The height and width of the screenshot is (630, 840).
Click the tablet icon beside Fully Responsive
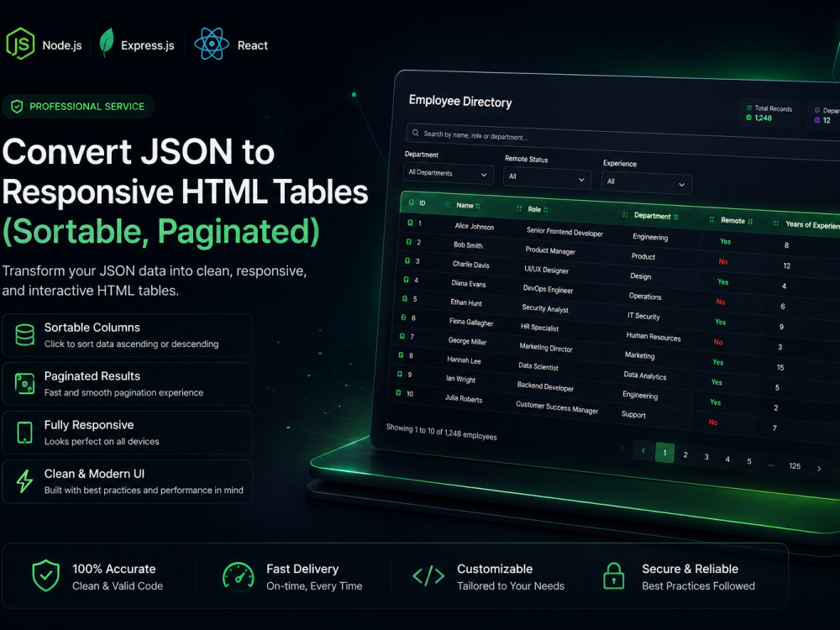[x=24, y=433]
